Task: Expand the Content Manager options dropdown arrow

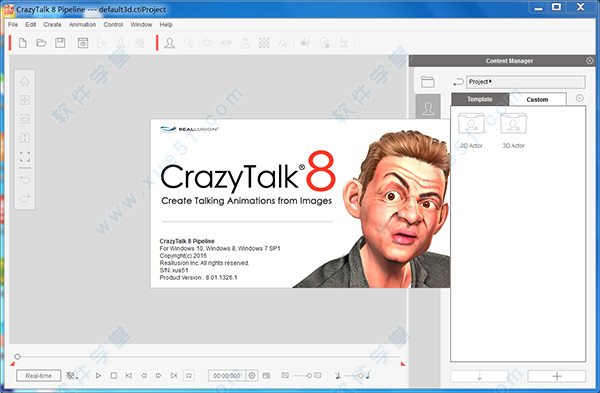Action: click(x=580, y=98)
